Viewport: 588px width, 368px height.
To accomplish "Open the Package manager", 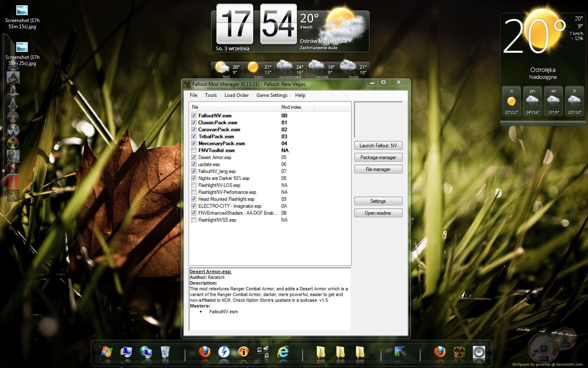I will (x=378, y=157).
